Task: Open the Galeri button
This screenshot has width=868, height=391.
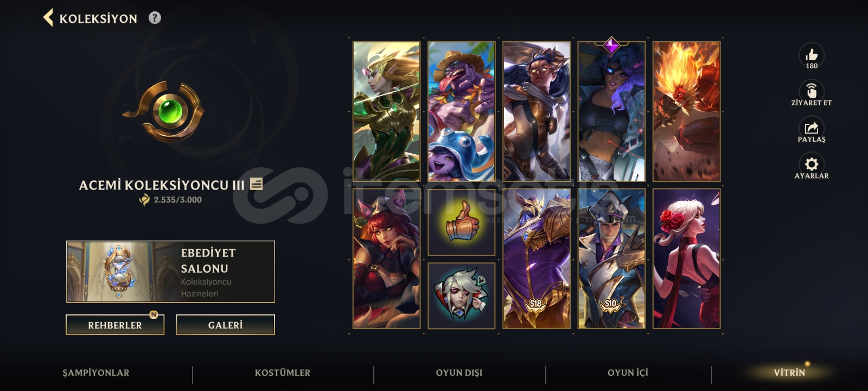Action: [x=226, y=325]
